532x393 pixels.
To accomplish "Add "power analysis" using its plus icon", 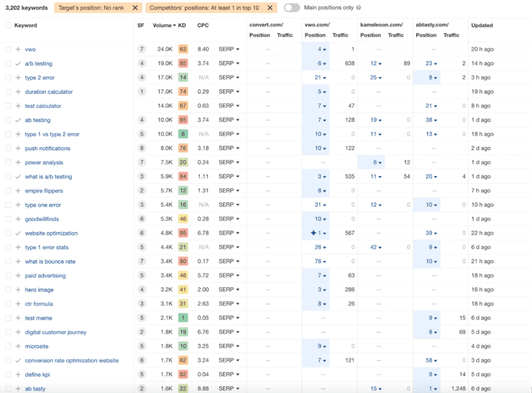I will click(x=18, y=163).
